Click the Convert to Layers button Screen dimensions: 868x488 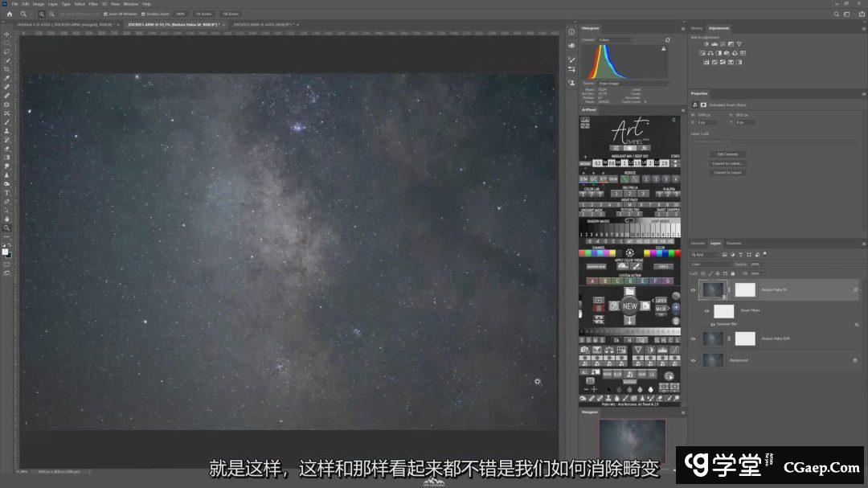click(727, 172)
